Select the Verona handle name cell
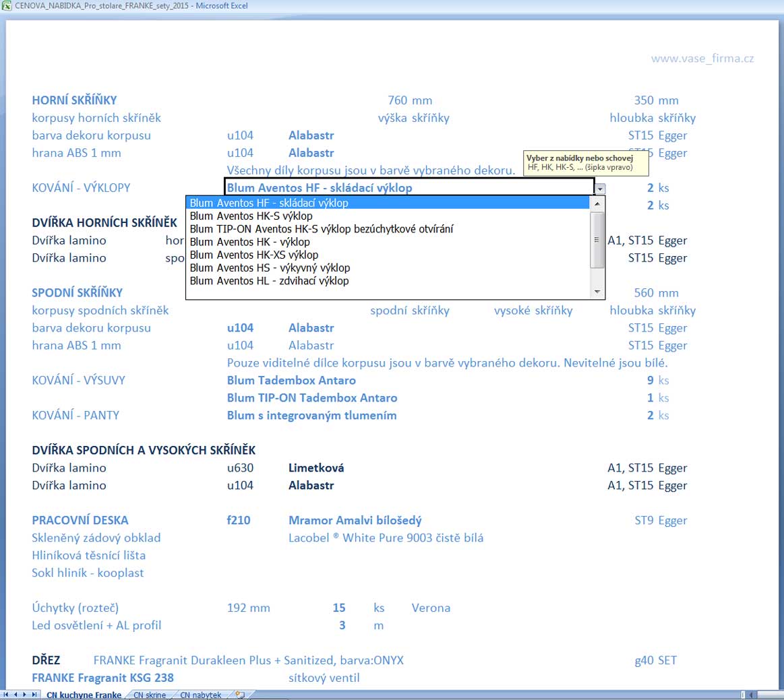 (431, 608)
